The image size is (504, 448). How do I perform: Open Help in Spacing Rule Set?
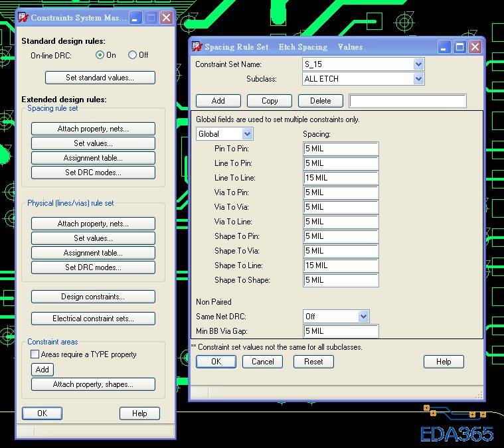(x=444, y=362)
